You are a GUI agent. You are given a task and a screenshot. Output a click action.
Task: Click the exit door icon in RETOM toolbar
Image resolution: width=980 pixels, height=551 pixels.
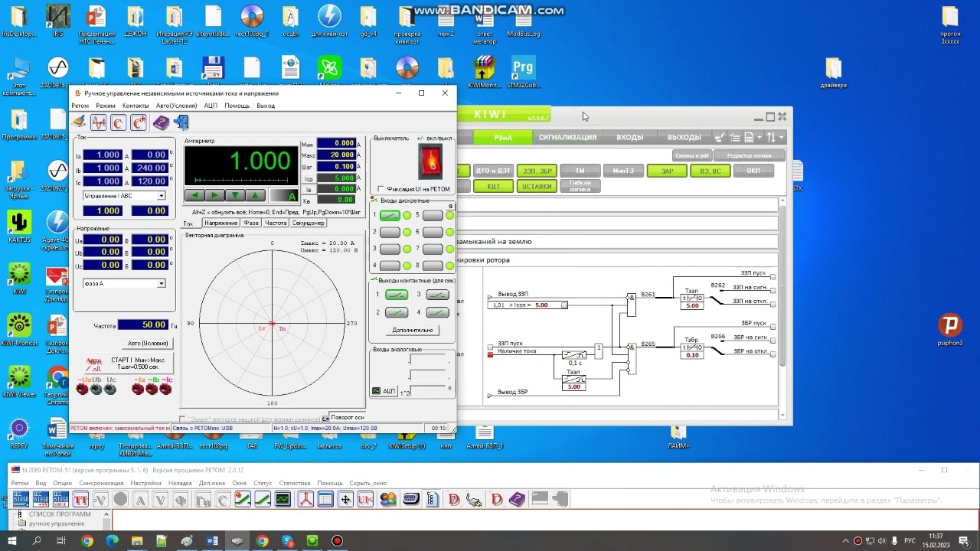(x=181, y=122)
